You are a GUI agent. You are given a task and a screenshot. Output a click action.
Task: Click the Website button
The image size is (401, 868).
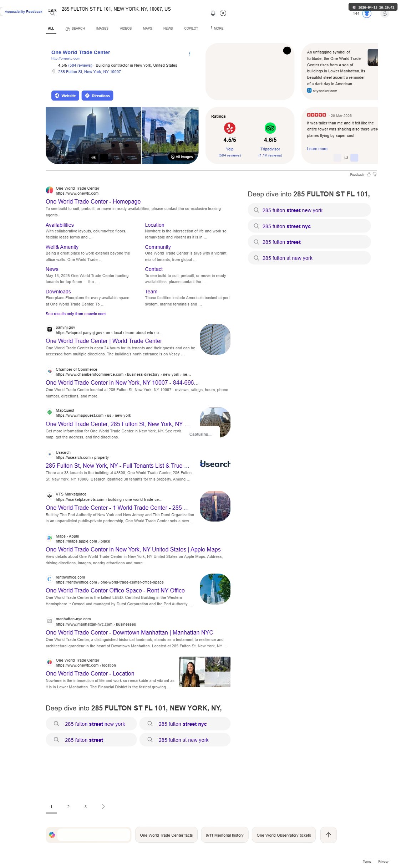tap(65, 96)
